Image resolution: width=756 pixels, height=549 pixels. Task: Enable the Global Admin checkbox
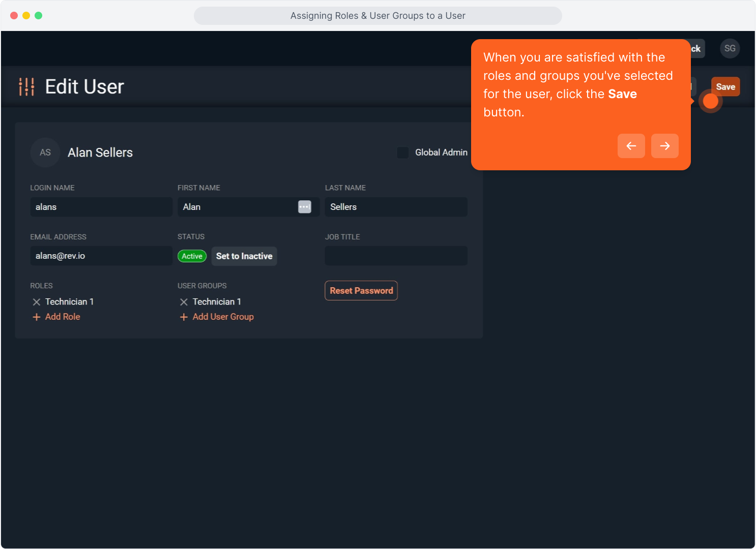402,152
